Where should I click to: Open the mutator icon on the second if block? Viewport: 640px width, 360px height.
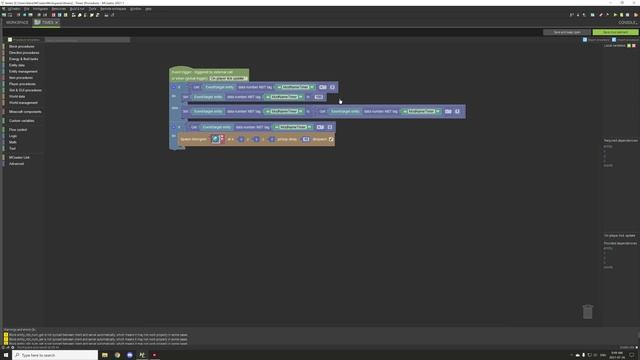[x=174, y=127]
